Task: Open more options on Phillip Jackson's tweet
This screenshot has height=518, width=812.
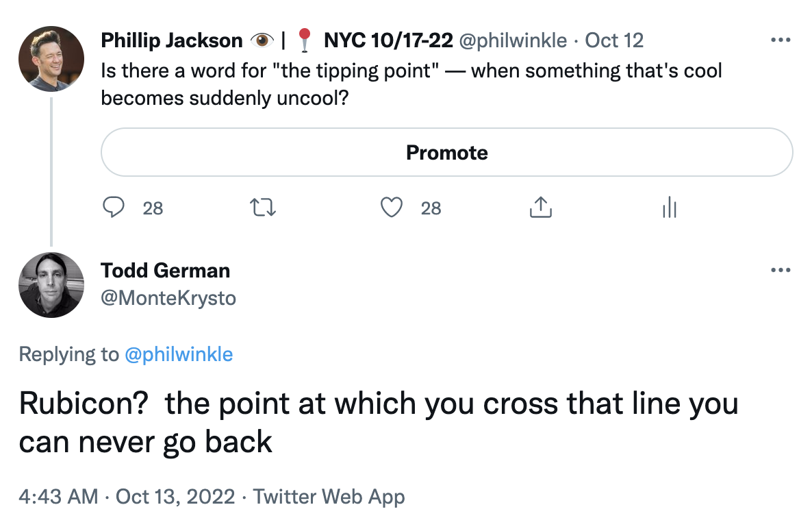Action: tap(780, 40)
